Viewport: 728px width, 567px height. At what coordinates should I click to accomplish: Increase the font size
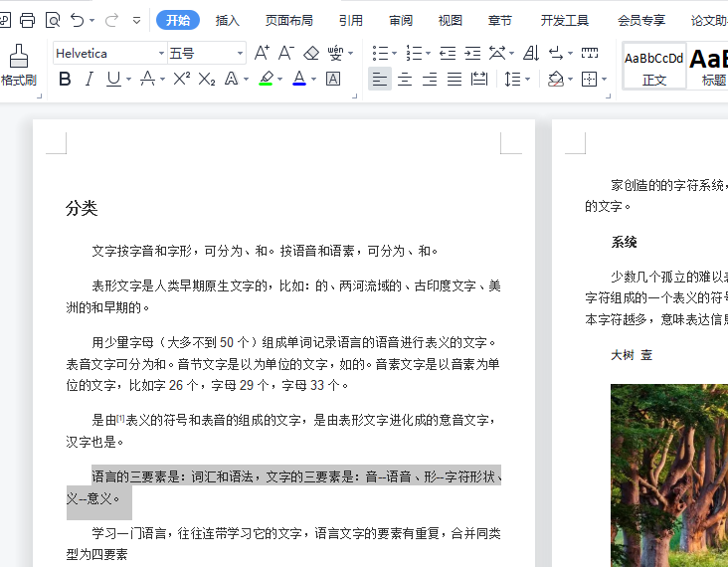[x=262, y=53]
